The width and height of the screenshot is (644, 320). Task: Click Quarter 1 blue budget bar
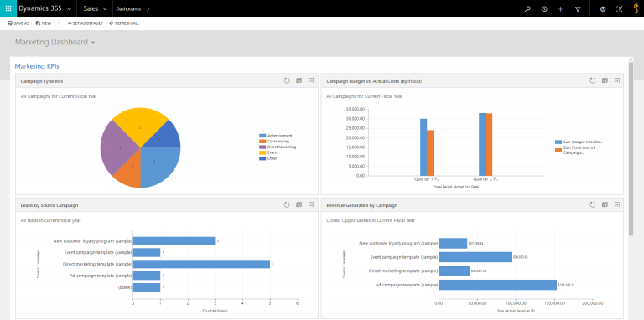pos(423,147)
